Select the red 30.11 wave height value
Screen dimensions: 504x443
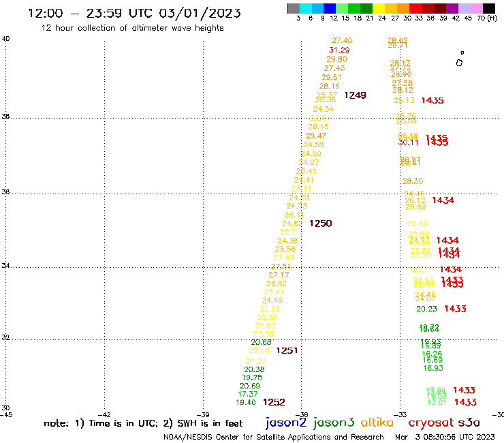pos(408,143)
